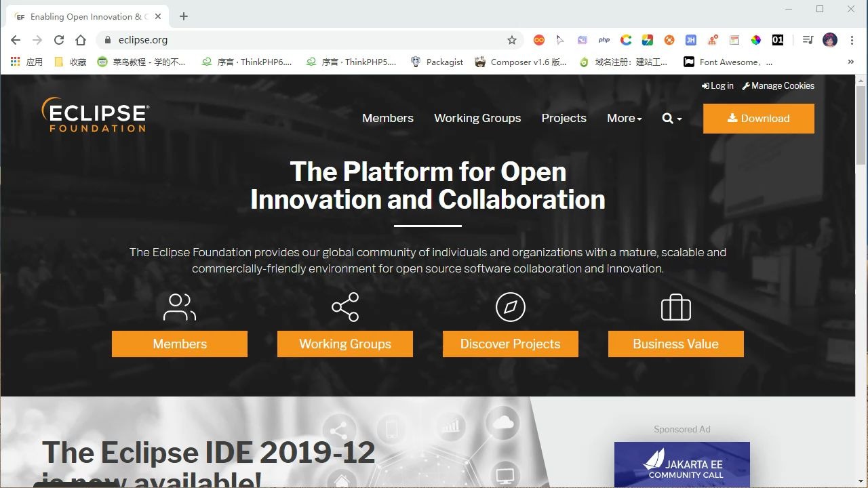Open the media control music list icon

pyautogui.click(x=808, y=40)
